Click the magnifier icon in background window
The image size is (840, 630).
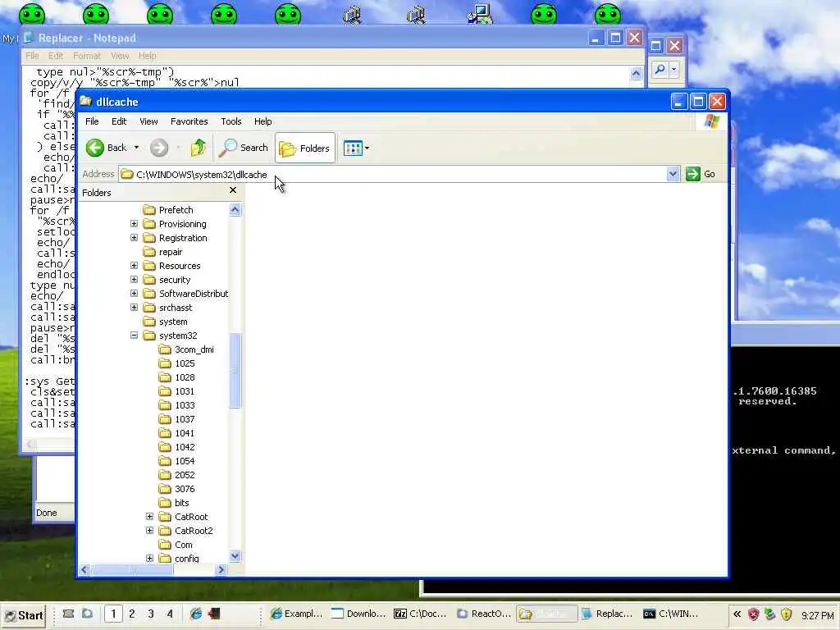(x=660, y=69)
